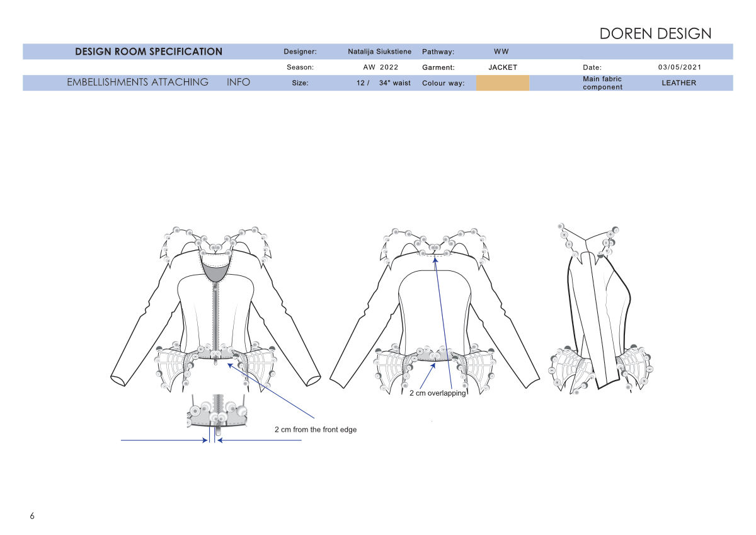Click the EMBELLISHMENTS ATTACHING text
Image resolution: width=756 pixels, height=535 pixels.
click(x=137, y=82)
